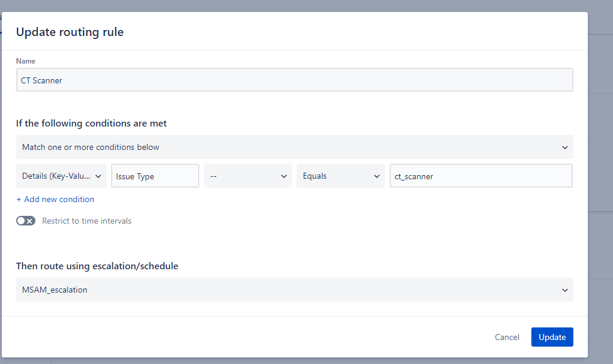Open the Details (Key-Value) field type dropdown
The width and height of the screenshot is (613, 364).
61,176
